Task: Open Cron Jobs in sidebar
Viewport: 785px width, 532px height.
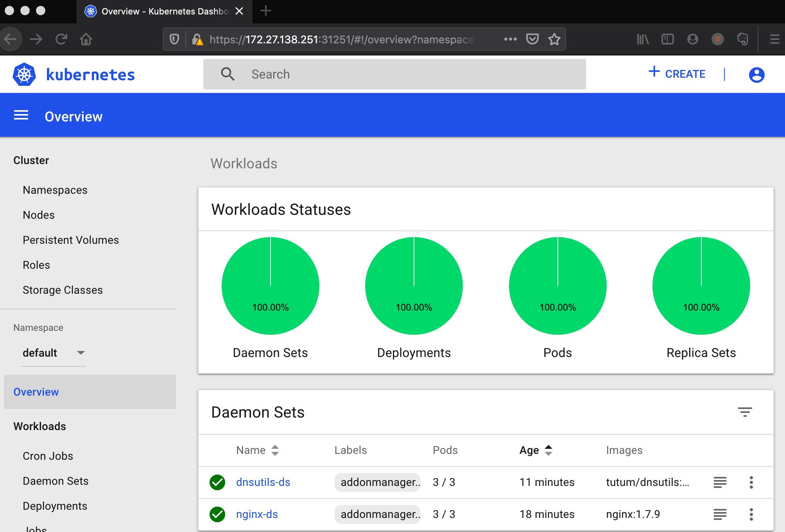Action: pos(48,456)
